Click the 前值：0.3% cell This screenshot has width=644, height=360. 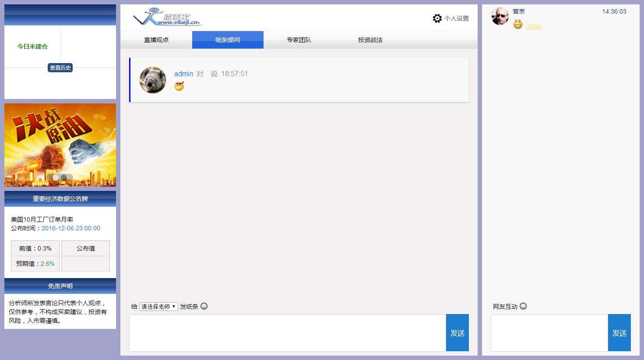(x=35, y=248)
